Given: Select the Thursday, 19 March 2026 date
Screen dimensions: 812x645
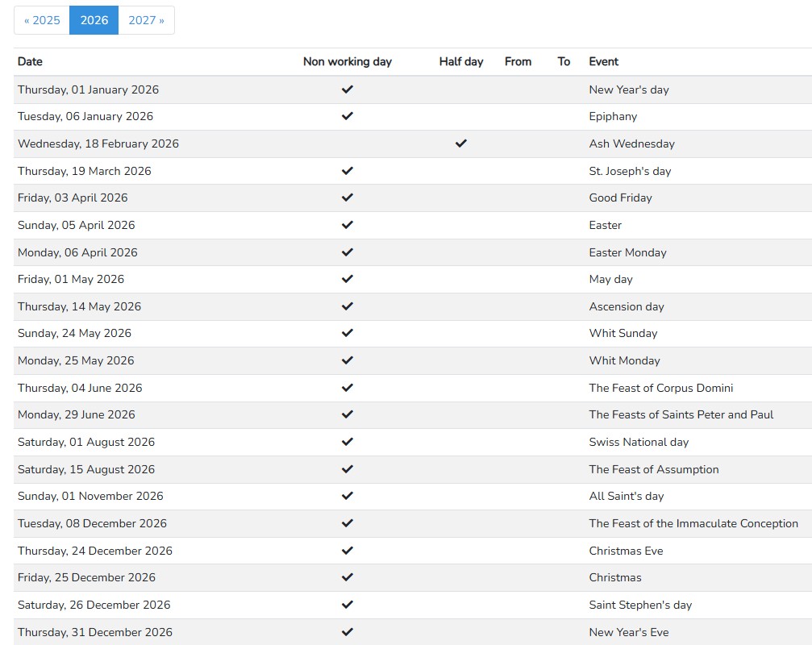Looking at the screenshot, I should [x=85, y=171].
